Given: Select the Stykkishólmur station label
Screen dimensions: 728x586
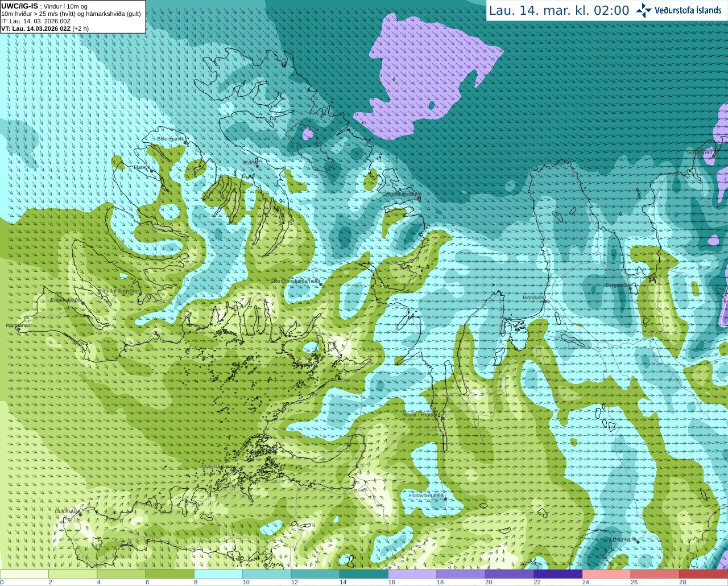Looking at the screenshot, I should 218,467.
